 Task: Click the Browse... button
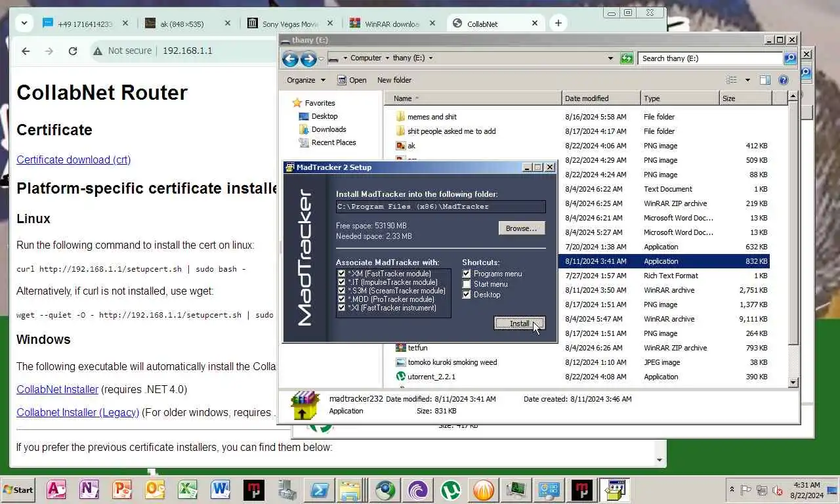(522, 228)
